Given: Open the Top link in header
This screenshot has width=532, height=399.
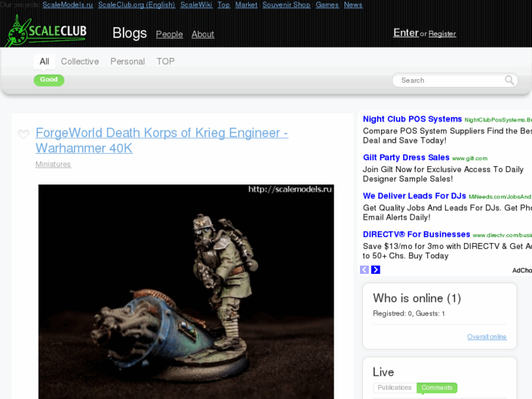Looking at the screenshot, I should (x=224, y=4).
